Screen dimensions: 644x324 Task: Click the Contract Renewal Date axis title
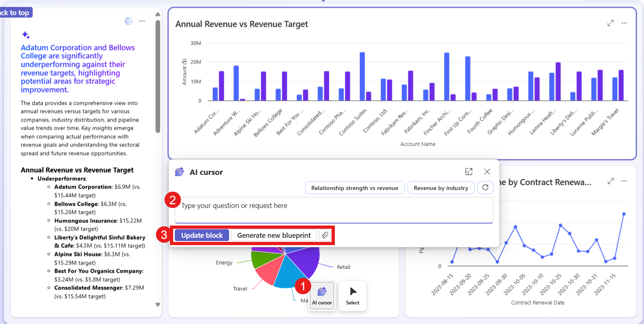[538, 303]
